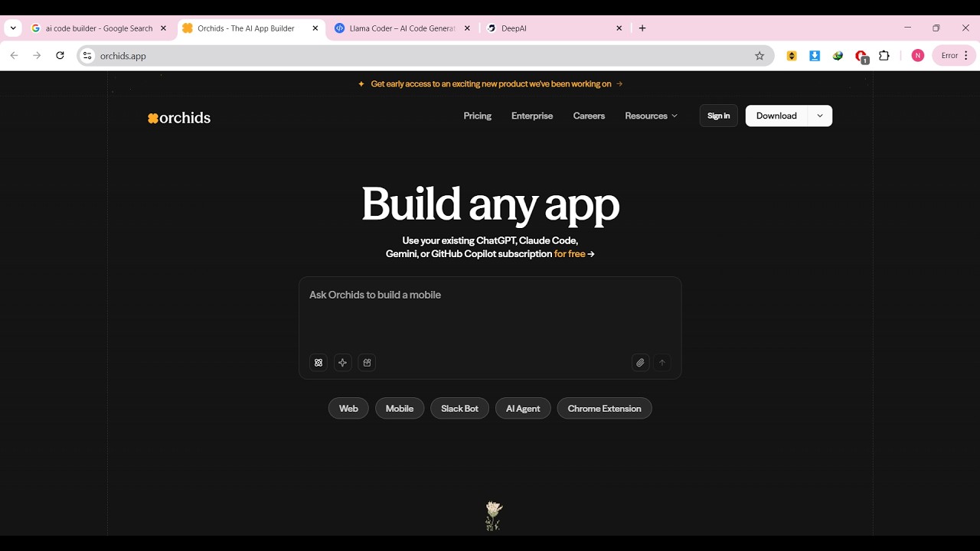The height and width of the screenshot is (551, 980).
Task: Open the Pricing page
Action: [x=478, y=116]
